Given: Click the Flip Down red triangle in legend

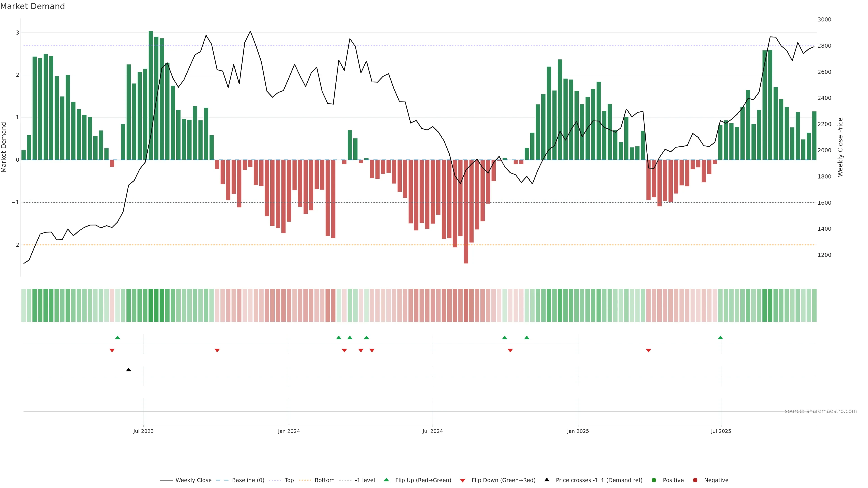Looking at the screenshot, I should (x=463, y=480).
